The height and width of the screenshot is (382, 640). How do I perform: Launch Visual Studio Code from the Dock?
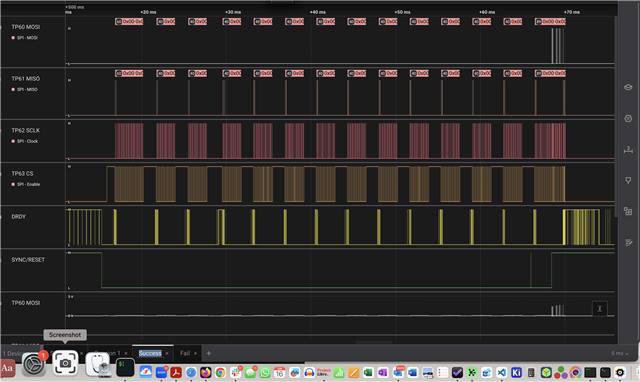[x=502, y=372]
